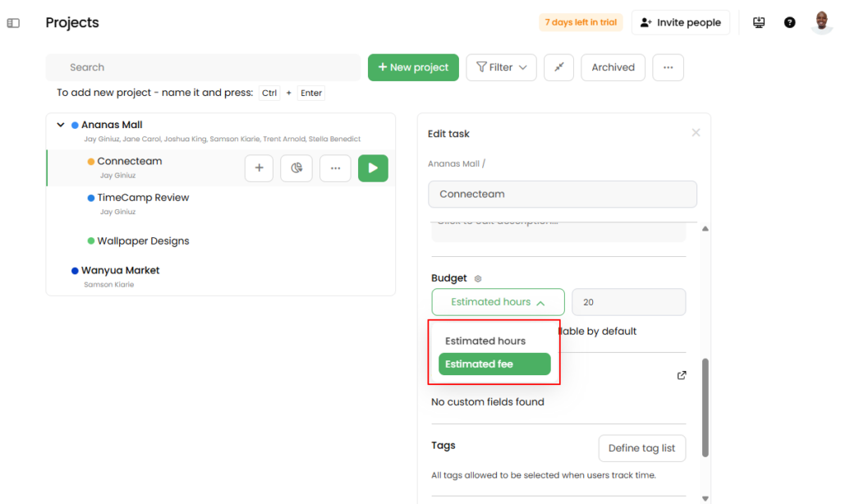This screenshot has height=504, width=841.
Task: Focus the project Search field
Action: pos(204,67)
